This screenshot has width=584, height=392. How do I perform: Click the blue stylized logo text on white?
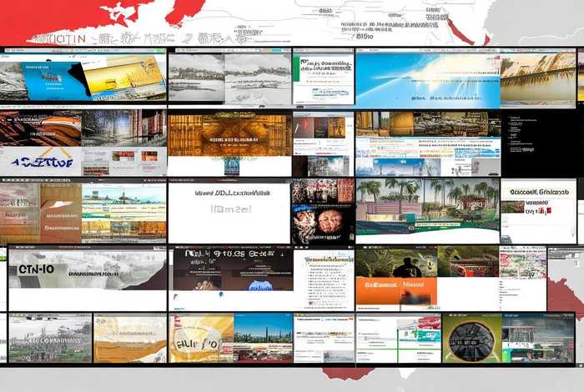pos(40,161)
